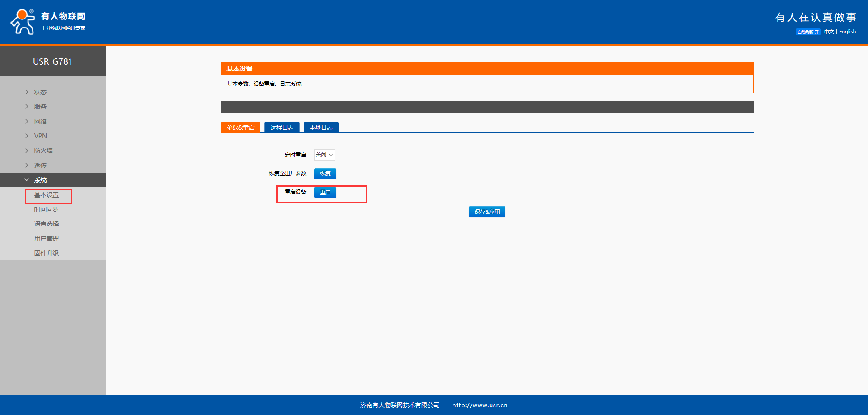This screenshot has width=868, height=415.
Task: Open 时间同步 under the system menu
Action: pyautogui.click(x=46, y=209)
